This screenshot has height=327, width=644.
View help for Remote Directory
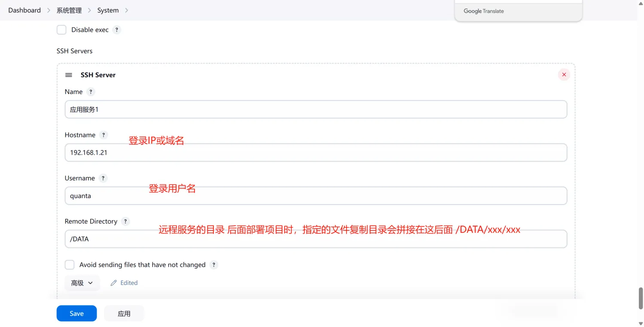point(125,221)
